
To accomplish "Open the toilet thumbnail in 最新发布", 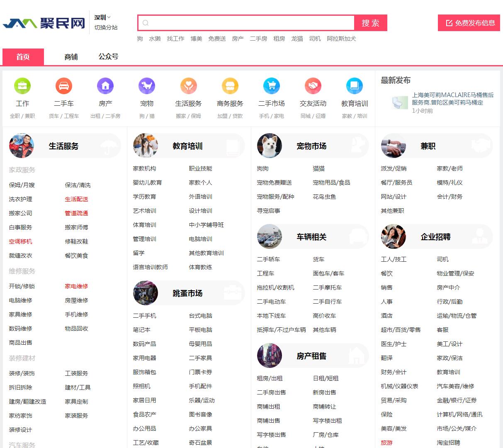I will point(400,102).
